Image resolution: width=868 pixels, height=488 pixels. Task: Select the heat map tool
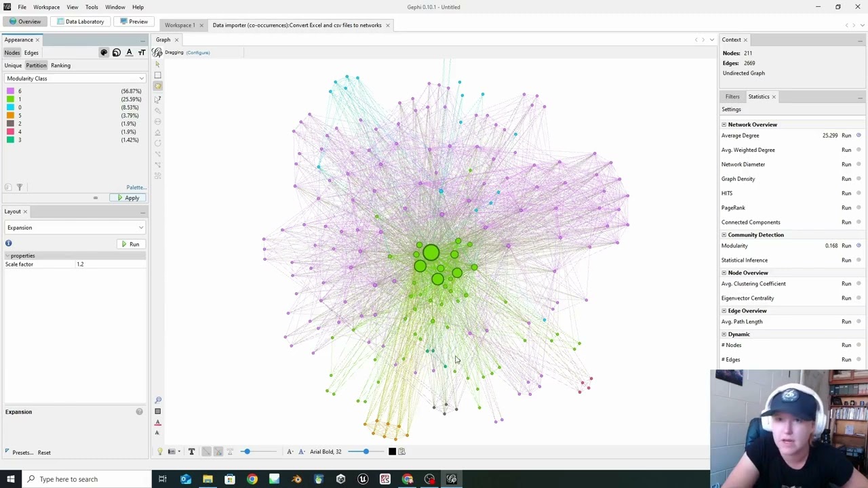158,176
